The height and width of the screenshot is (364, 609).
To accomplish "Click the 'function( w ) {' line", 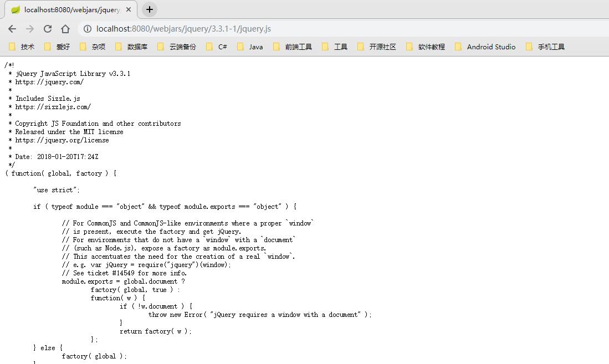I will click(118, 298).
